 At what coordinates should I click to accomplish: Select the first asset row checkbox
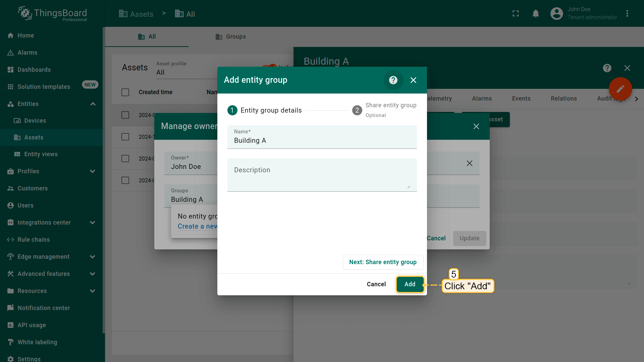(x=125, y=115)
